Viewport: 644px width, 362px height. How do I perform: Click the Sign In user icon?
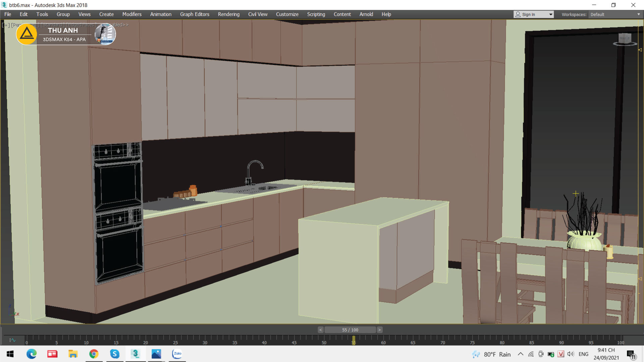pos(518,14)
